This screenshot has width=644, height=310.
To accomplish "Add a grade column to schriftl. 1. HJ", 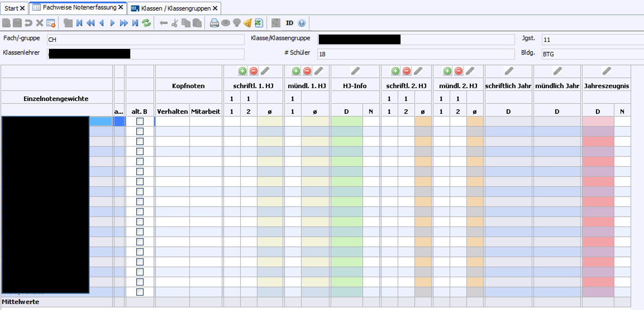I will [242, 71].
